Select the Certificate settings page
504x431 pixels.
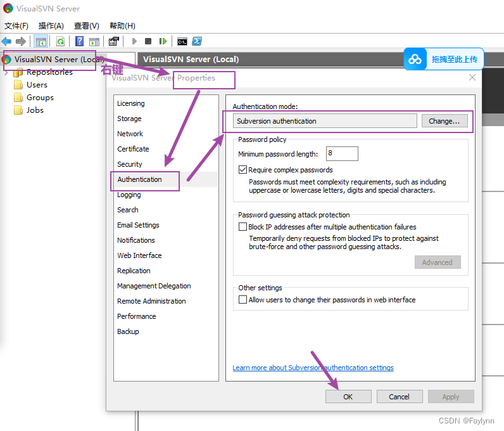tap(133, 149)
